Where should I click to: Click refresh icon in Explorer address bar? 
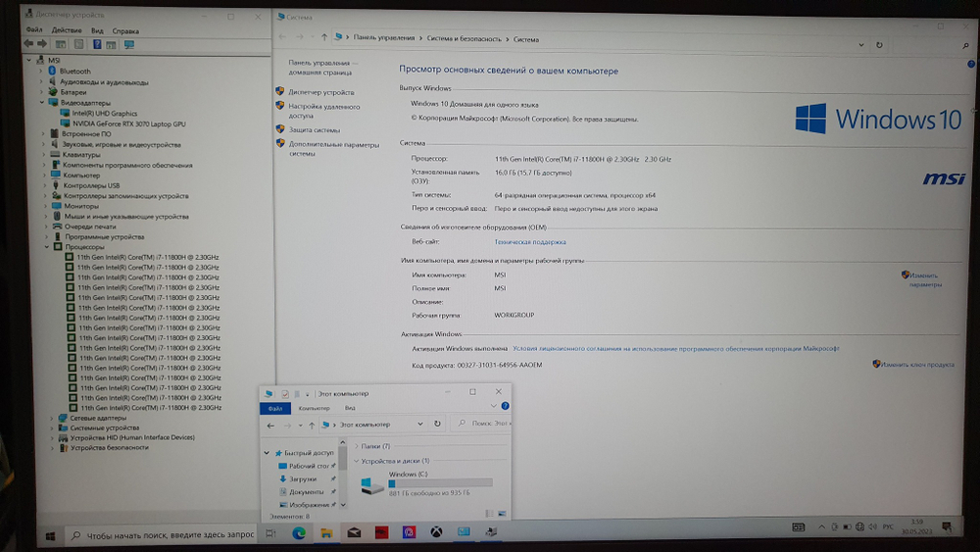[x=437, y=424]
